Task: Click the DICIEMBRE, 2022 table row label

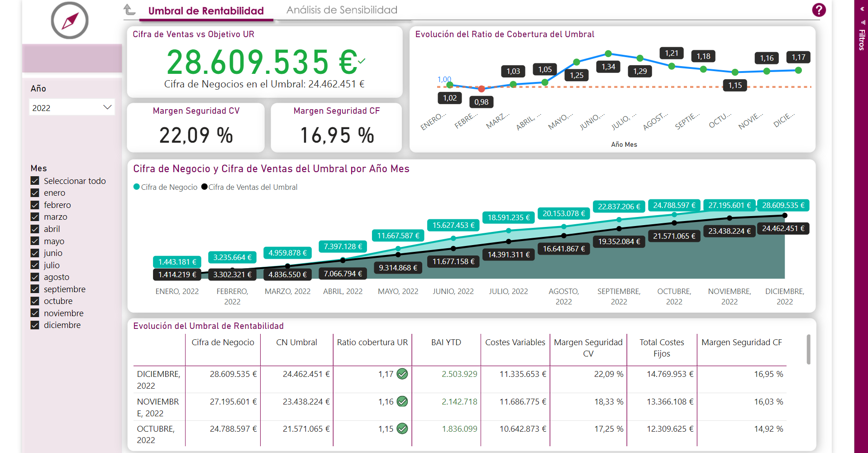Action: coord(158,380)
